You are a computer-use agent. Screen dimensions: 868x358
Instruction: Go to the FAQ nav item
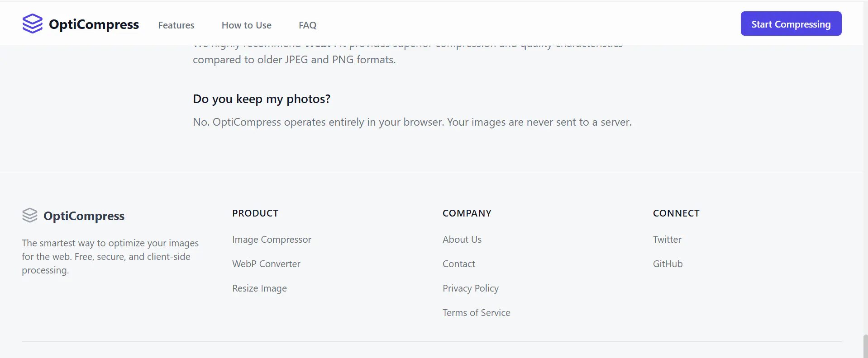(x=308, y=25)
